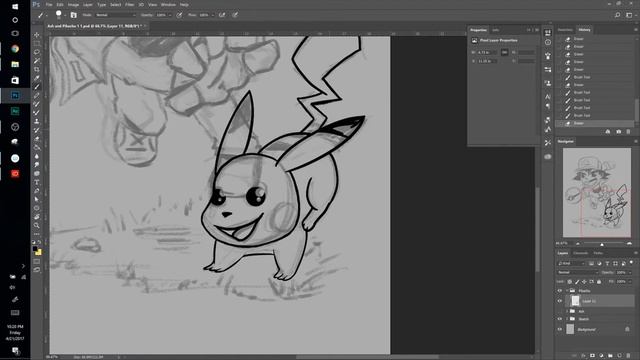Open the Brush Preset picker

(60, 15)
